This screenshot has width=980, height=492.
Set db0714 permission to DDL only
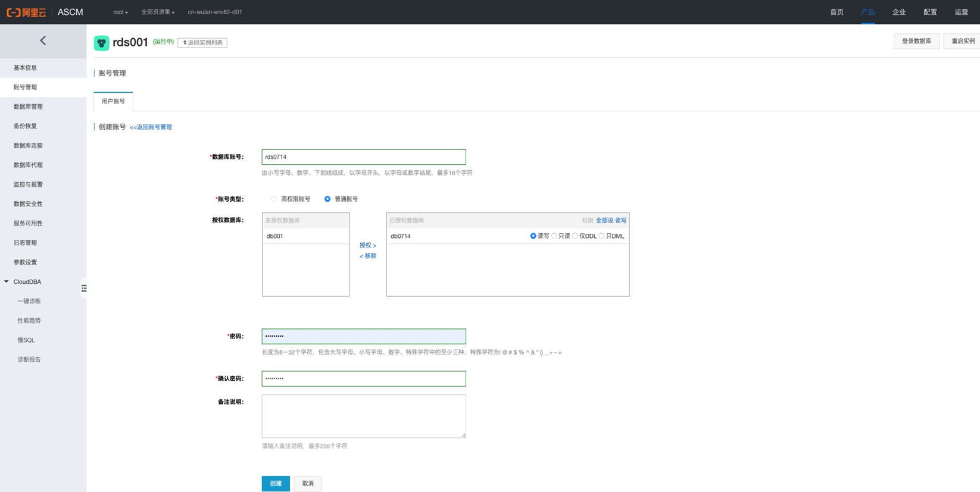tap(575, 236)
